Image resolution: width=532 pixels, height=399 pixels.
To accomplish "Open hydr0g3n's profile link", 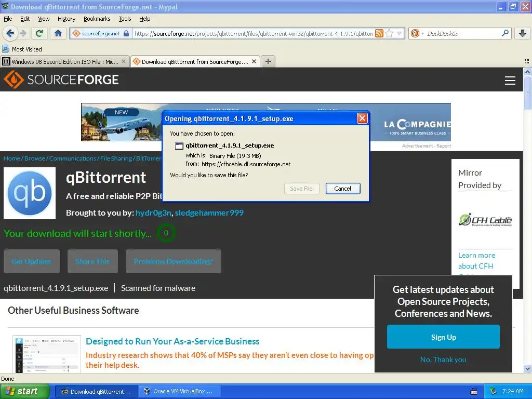I will tap(153, 212).
